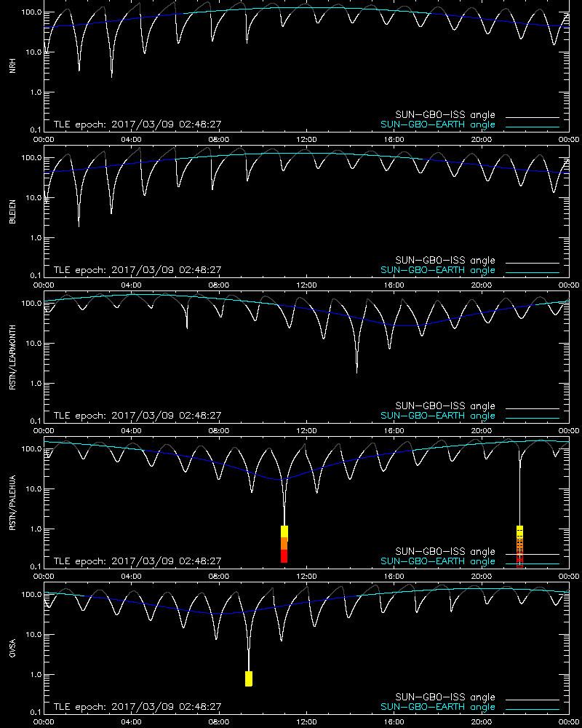
Task: Select the TLE epoch text in BLEIEN panel
Action: click(137, 270)
